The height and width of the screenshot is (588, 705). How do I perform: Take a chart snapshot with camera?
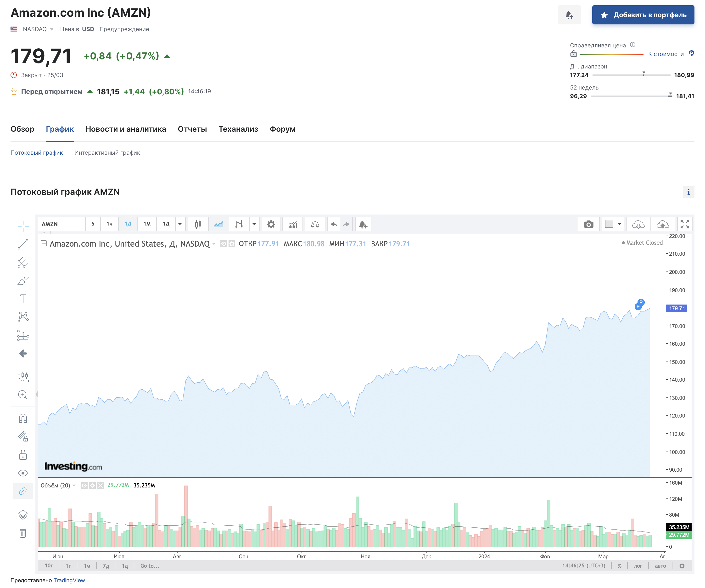(588, 224)
